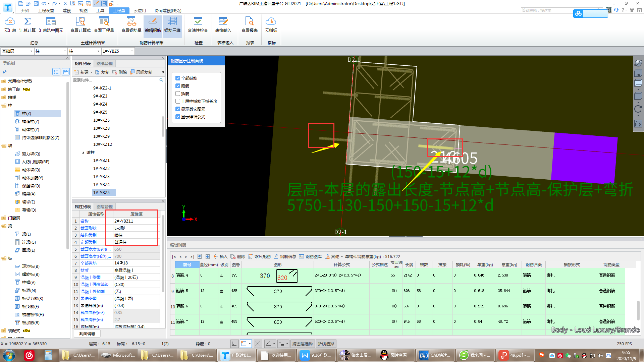Click undo arrow in quick access toolbar

tap(44, 3)
